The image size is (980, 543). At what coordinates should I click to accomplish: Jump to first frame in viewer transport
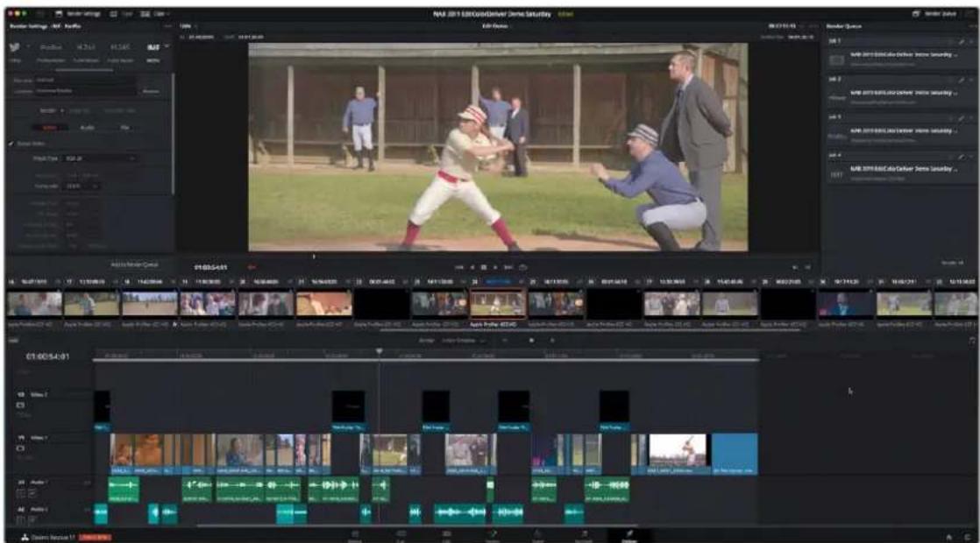(x=459, y=267)
